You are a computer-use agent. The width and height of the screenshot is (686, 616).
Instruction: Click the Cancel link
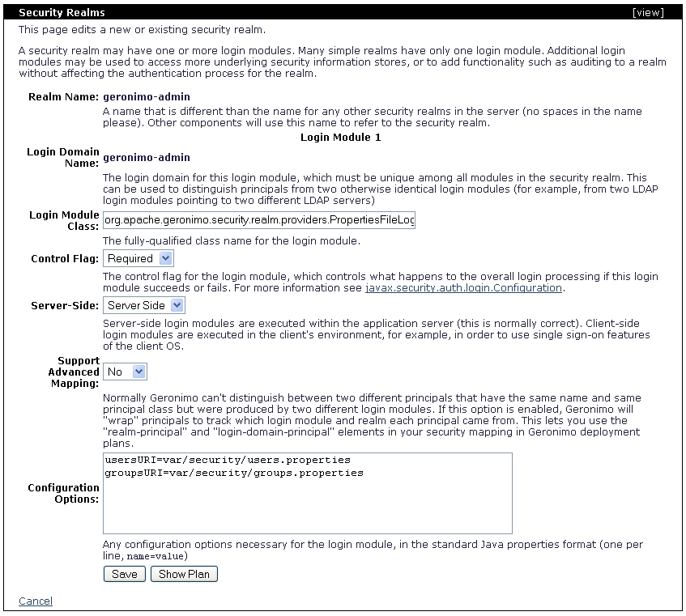[36, 601]
